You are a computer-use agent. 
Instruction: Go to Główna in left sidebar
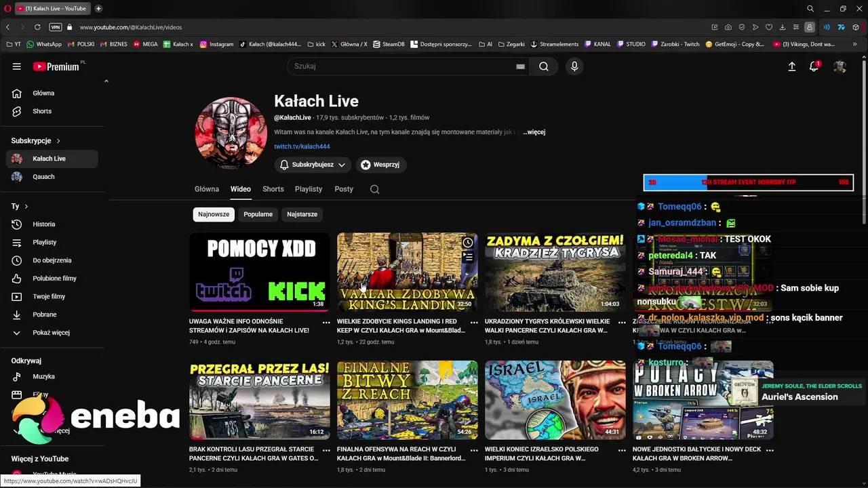point(52,94)
